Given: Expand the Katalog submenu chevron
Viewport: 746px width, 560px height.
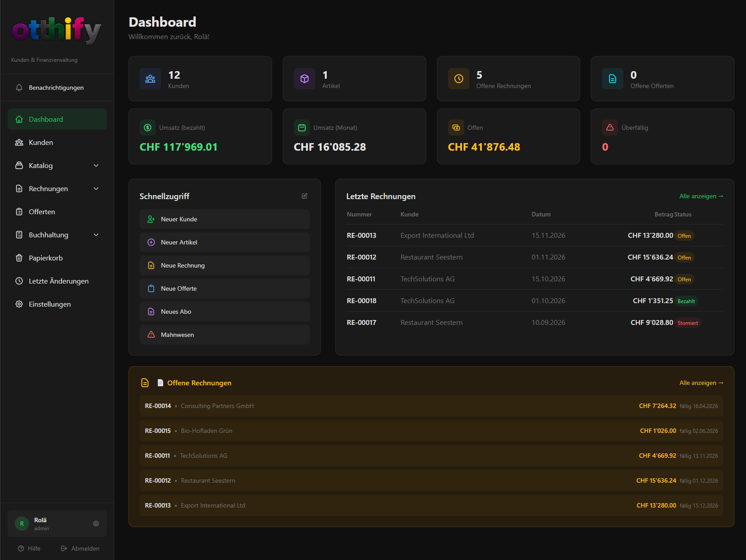Looking at the screenshot, I should click(96, 165).
